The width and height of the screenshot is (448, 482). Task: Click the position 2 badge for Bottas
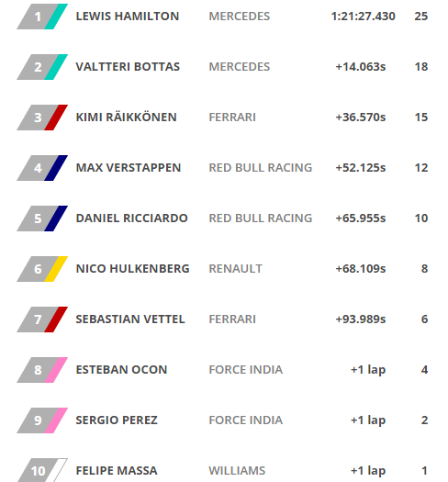pyautogui.click(x=42, y=67)
